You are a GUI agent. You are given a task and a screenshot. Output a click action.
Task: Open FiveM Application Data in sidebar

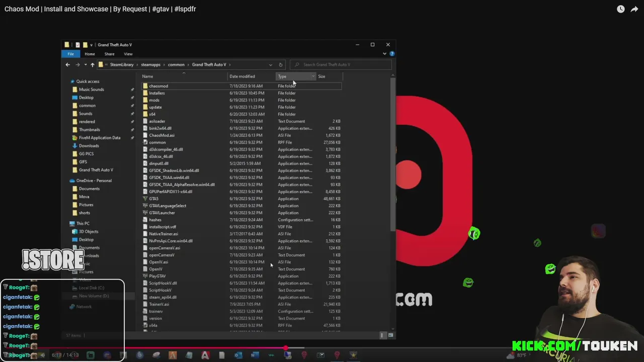(99, 138)
